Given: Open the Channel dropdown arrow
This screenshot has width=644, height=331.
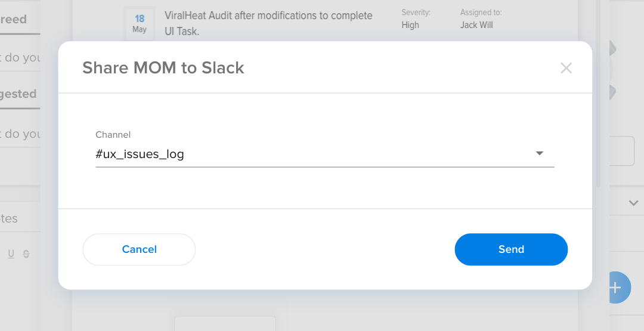Looking at the screenshot, I should coord(539,153).
